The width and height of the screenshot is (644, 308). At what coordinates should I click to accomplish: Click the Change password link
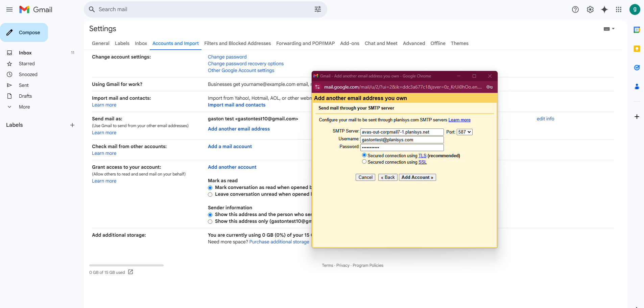coord(227,57)
